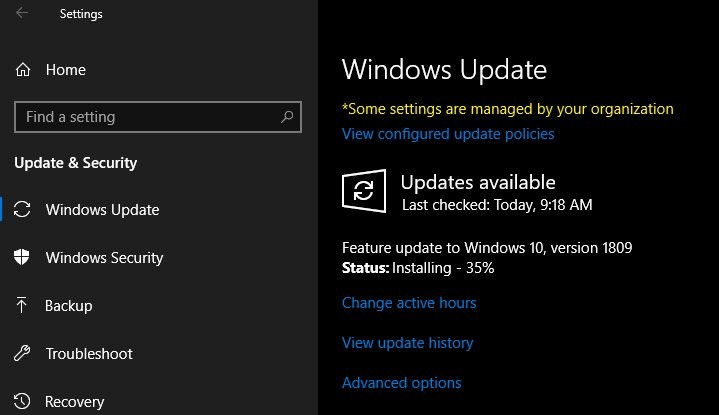Click the Troubleshoot wrench icon
The image size is (719, 415).
tap(22, 354)
